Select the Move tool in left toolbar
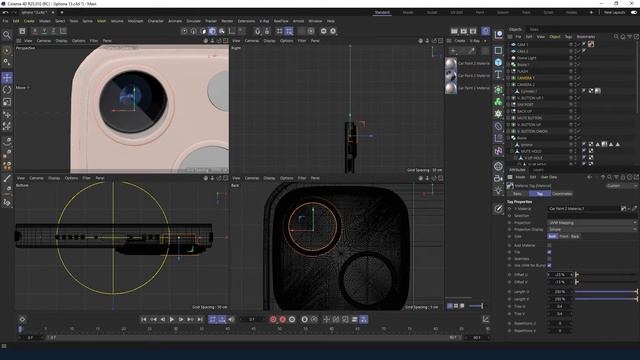 tap(7, 78)
